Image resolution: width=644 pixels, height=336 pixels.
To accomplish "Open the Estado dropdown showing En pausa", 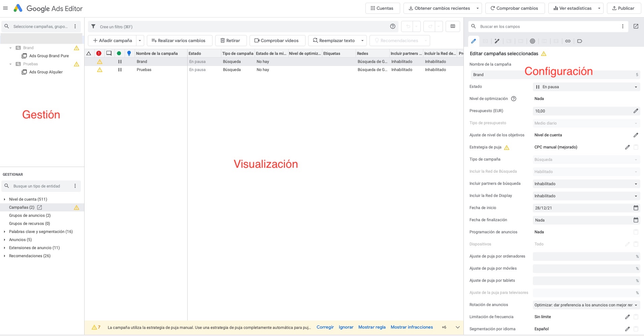I will pyautogui.click(x=586, y=87).
